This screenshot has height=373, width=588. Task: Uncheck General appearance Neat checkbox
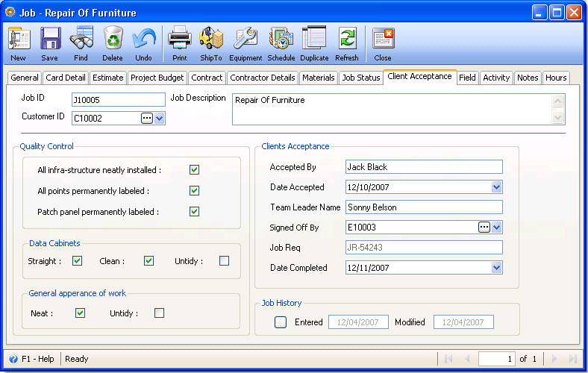pyautogui.click(x=81, y=313)
